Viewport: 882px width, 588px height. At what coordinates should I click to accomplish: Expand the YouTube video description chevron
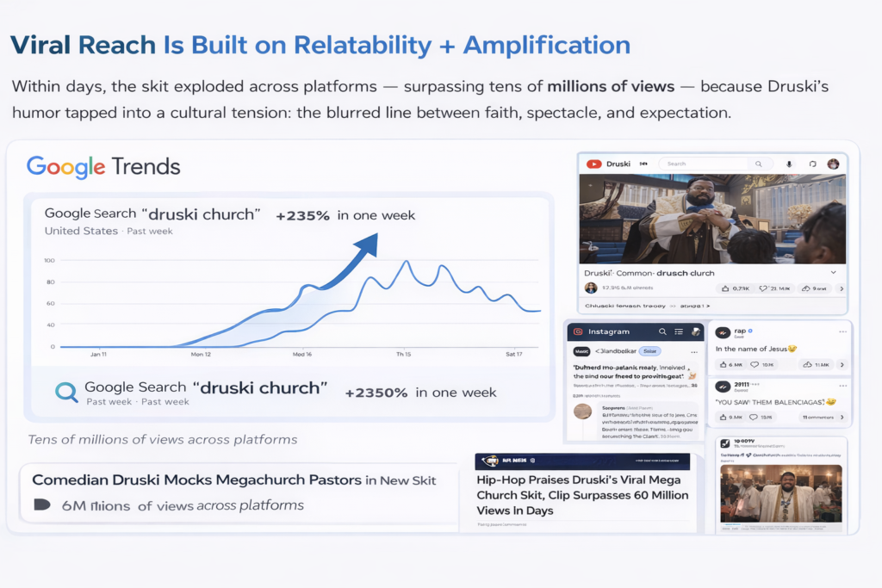pos(832,272)
